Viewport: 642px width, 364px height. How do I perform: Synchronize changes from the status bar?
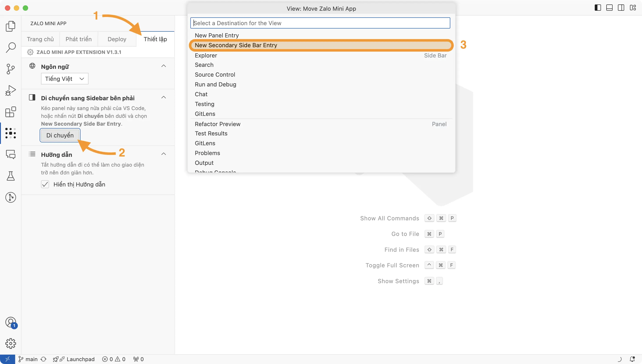coord(43,359)
